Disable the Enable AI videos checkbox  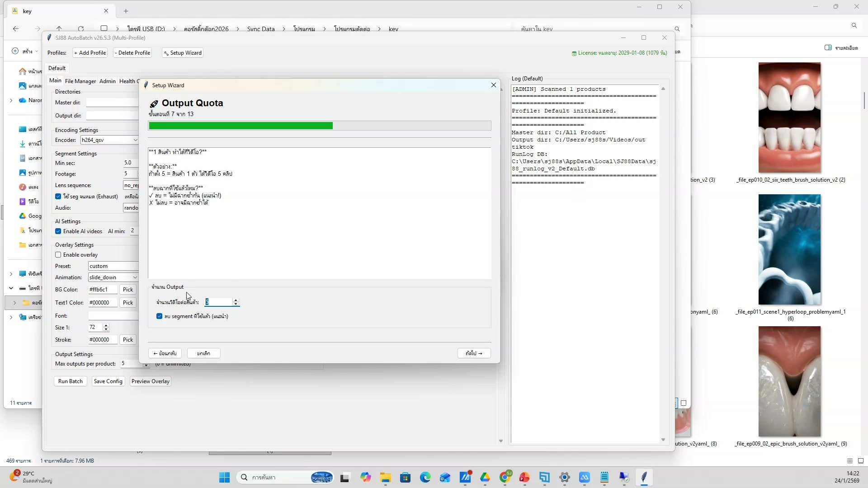pos(58,231)
